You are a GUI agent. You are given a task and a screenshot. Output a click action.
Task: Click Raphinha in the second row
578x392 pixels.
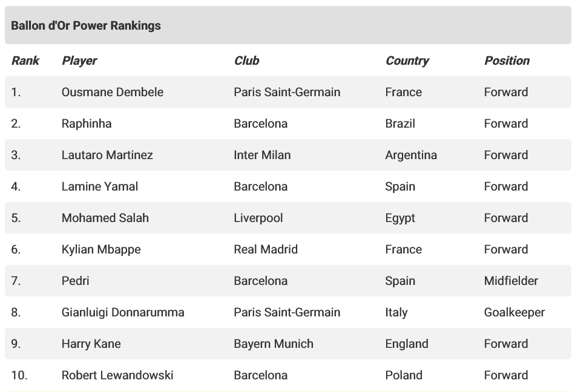(87, 123)
